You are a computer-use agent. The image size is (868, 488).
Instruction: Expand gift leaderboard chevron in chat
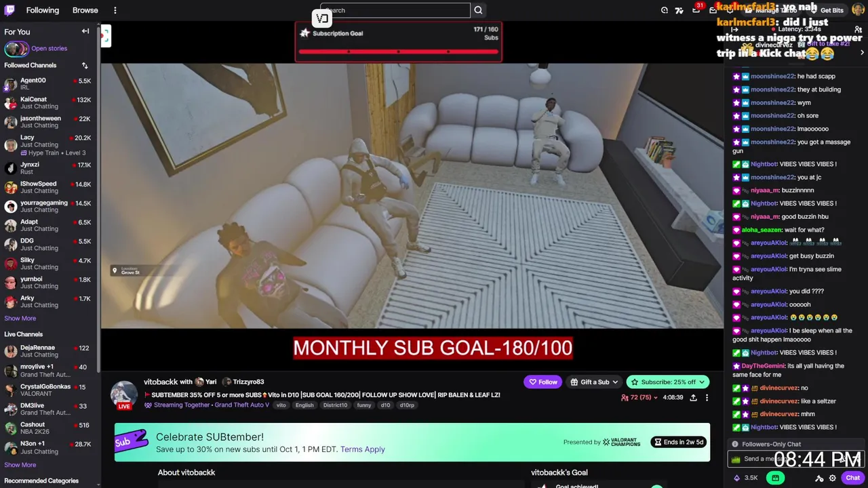tap(863, 52)
